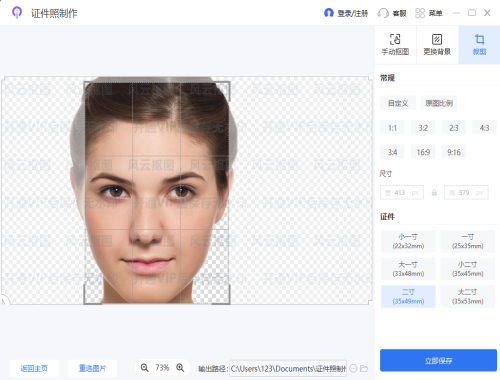Viewport: 500px width, 380px height.
Task: Click the 立即保存 save button
Action: pyautogui.click(x=438, y=360)
